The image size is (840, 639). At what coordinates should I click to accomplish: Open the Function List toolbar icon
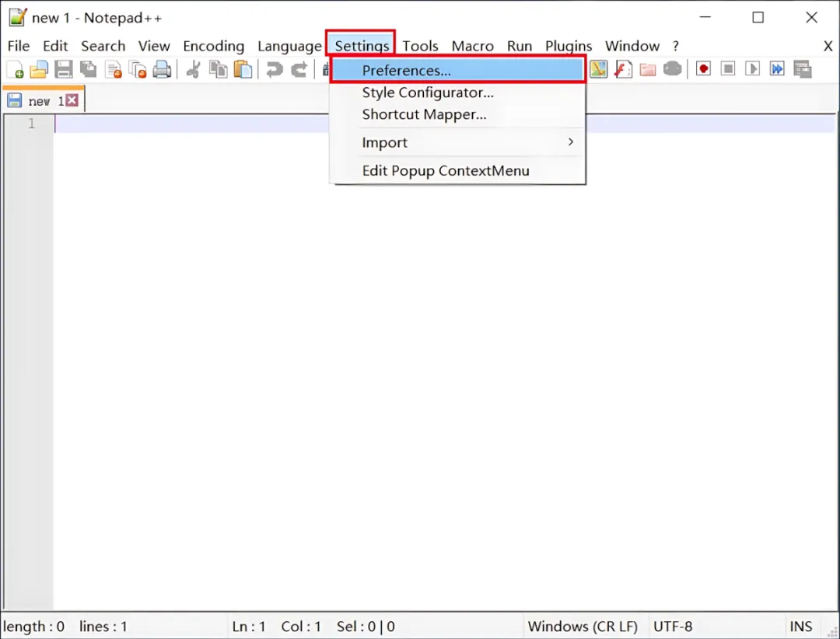coord(623,69)
